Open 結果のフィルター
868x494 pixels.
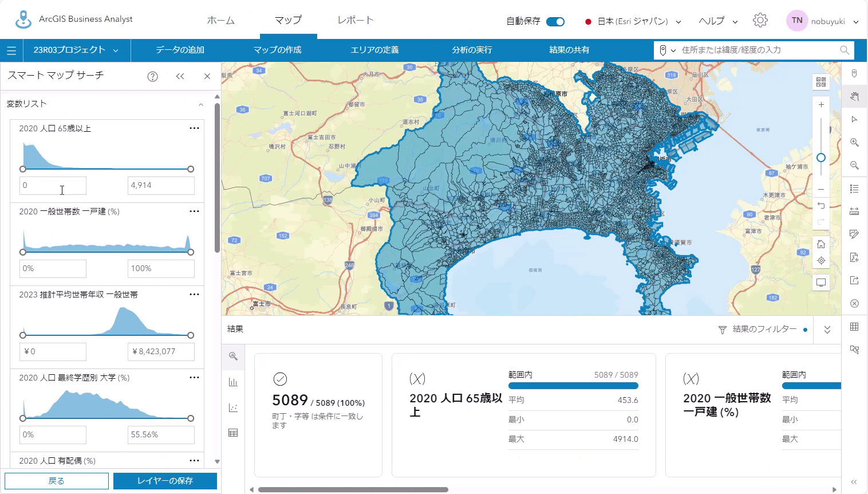[x=763, y=330]
